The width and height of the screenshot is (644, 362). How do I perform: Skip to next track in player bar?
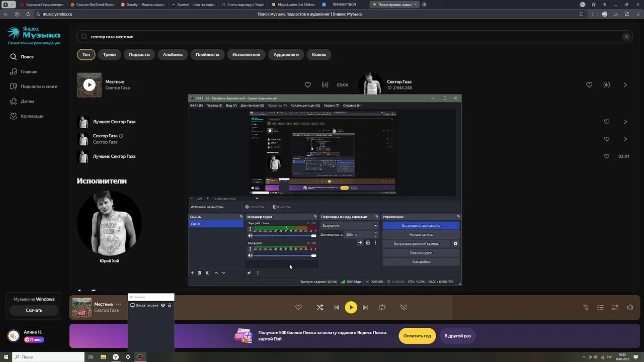tap(365, 307)
